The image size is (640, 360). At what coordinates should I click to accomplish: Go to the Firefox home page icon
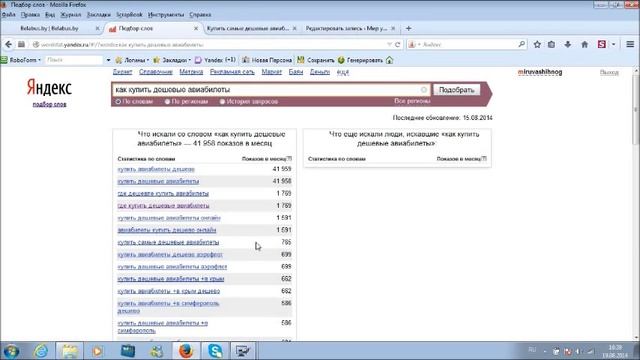coord(584,44)
